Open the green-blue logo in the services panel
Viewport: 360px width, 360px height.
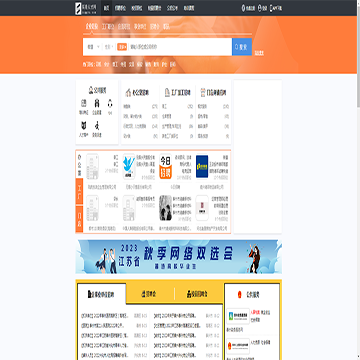pos(238,316)
